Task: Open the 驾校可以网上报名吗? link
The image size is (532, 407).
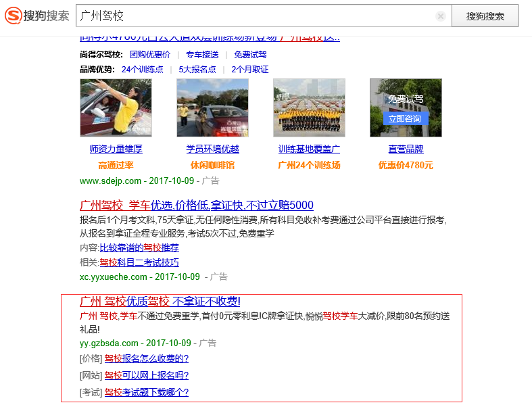Action: (x=146, y=376)
